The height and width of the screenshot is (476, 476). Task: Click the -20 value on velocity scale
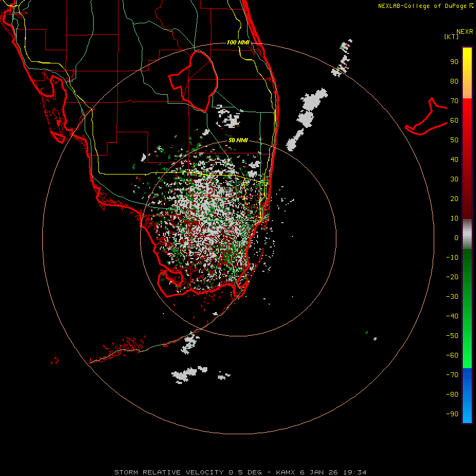pyautogui.click(x=452, y=277)
